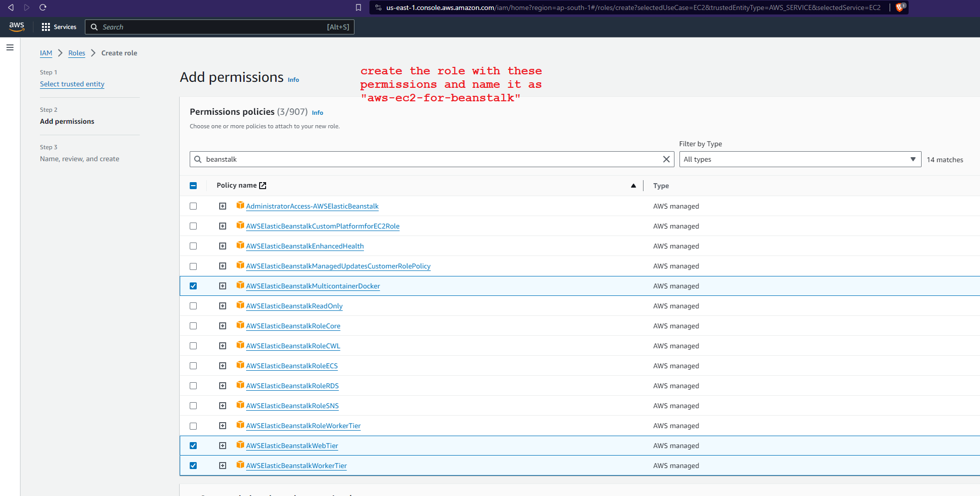Open the AWSElasticBeanstalkReadOnly policy link

[x=294, y=306]
